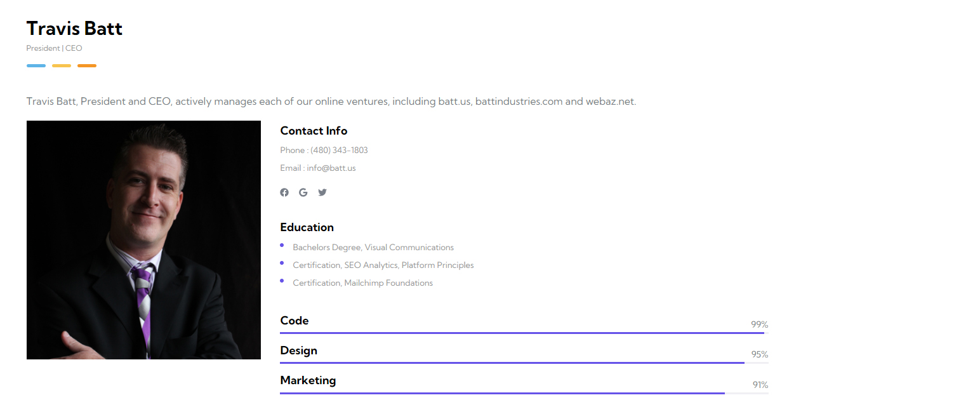
Task: Click the Marketing skill progress bar
Action: point(524,393)
